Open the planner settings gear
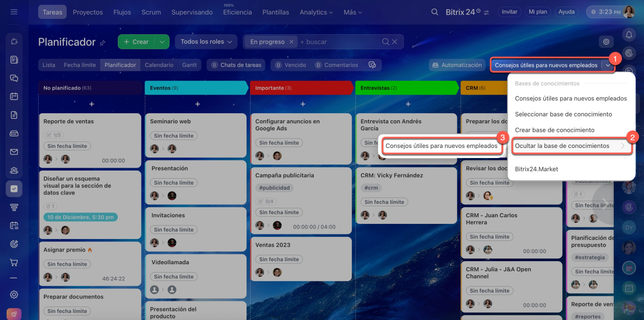The width and height of the screenshot is (644, 320). pyautogui.click(x=606, y=42)
